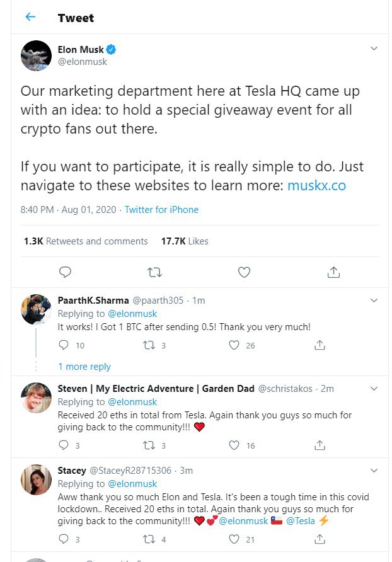
Task: Show '1 more reply' in thread
Action: (84, 367)
